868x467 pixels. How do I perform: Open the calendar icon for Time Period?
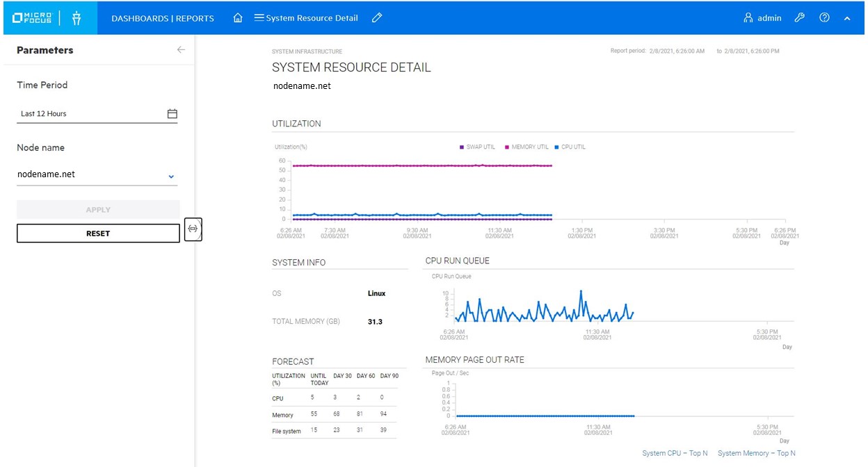(172, 113)
